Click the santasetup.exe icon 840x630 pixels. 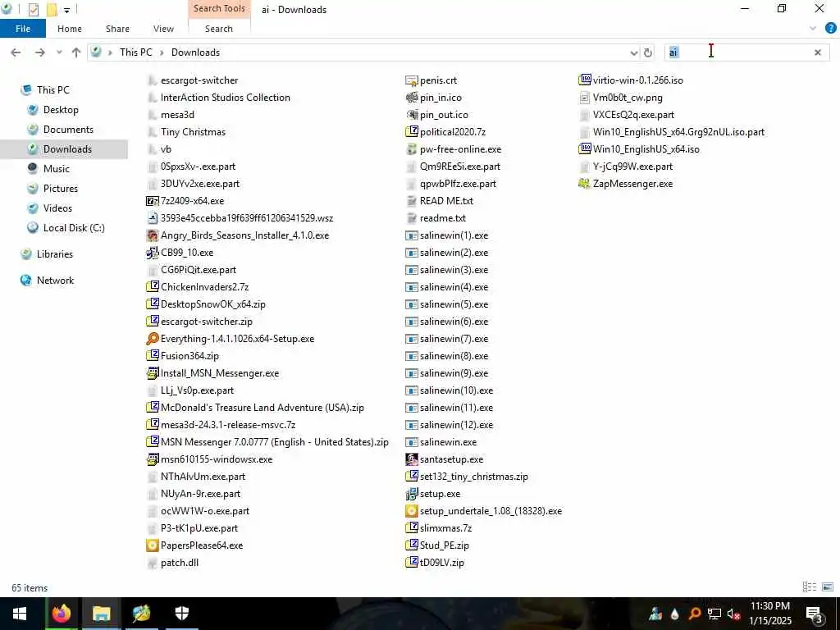pos(412,459)
